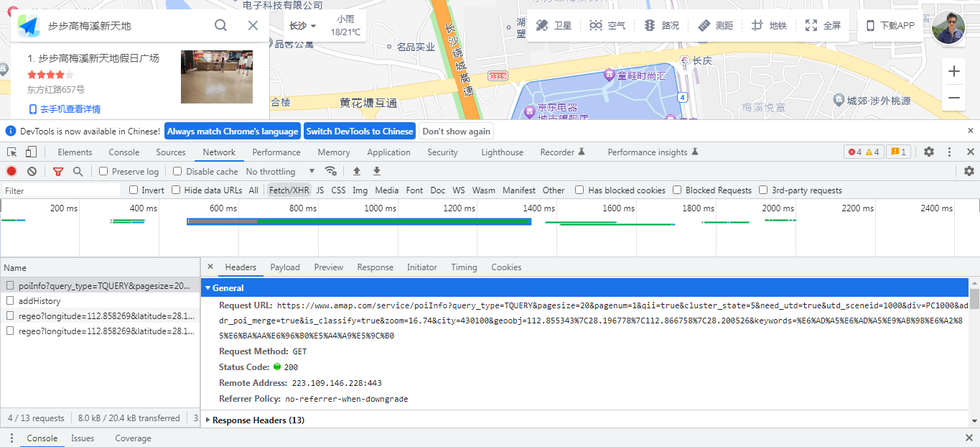980x447 pixels.
Task: Open the Payload tab of the request
Action: coord(285,267)
